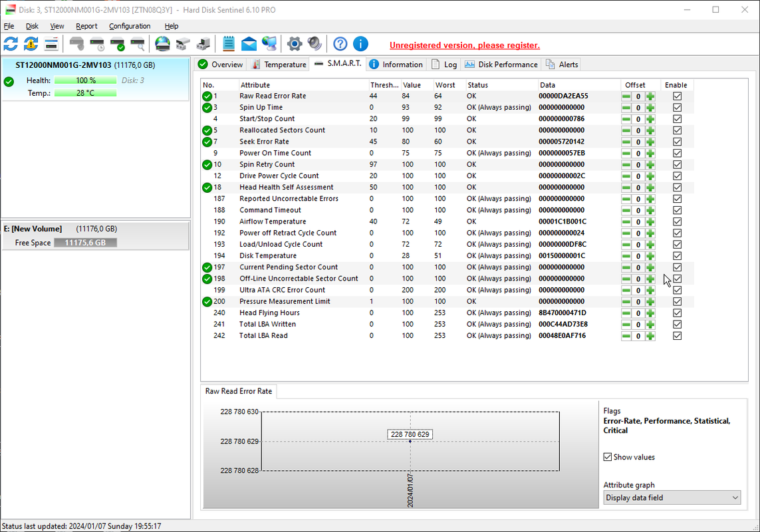Screen dimensions: 760x532
Task: Toggle Enable checkbox for Spin Up Time
Action: (677, 108)
